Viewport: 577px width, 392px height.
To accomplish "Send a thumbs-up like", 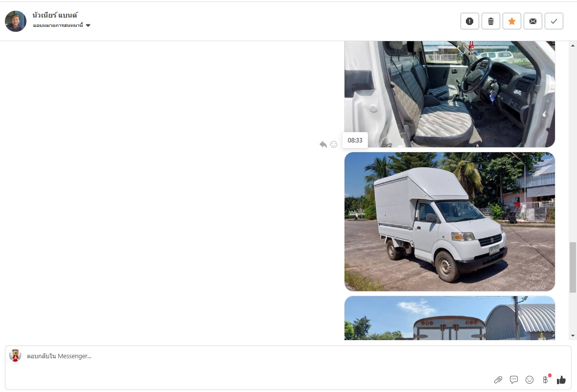I will 561,380.
